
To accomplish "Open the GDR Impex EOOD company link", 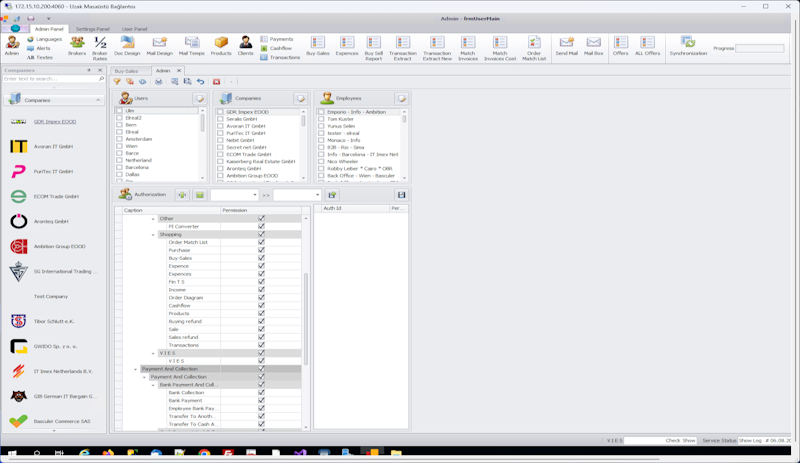I will [55, 121].
